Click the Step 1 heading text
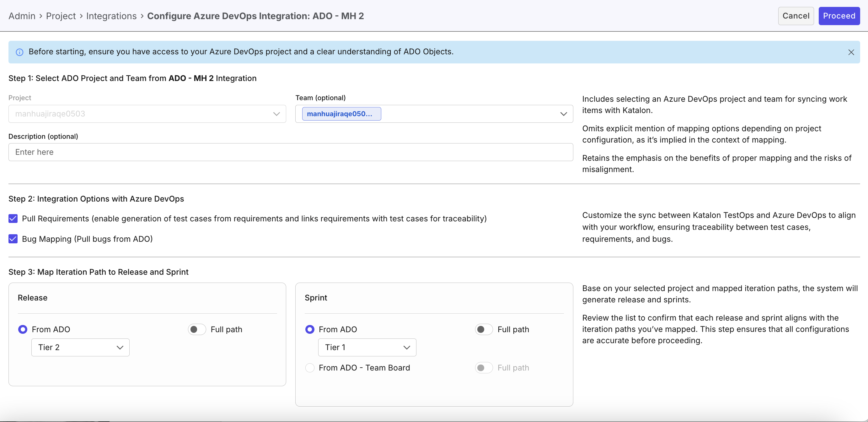This screenshot has width=868, height=422. click(132, 78)
